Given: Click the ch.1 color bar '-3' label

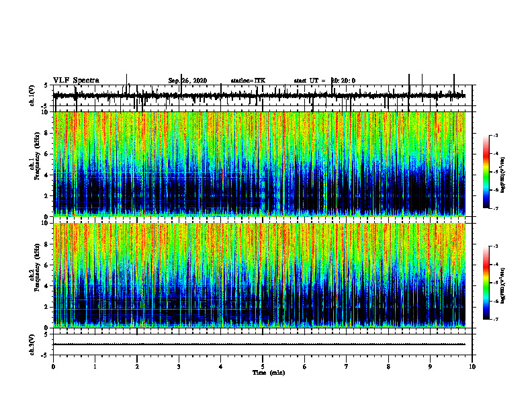Looking at the screenshot, I should click(x=496, y=135).
